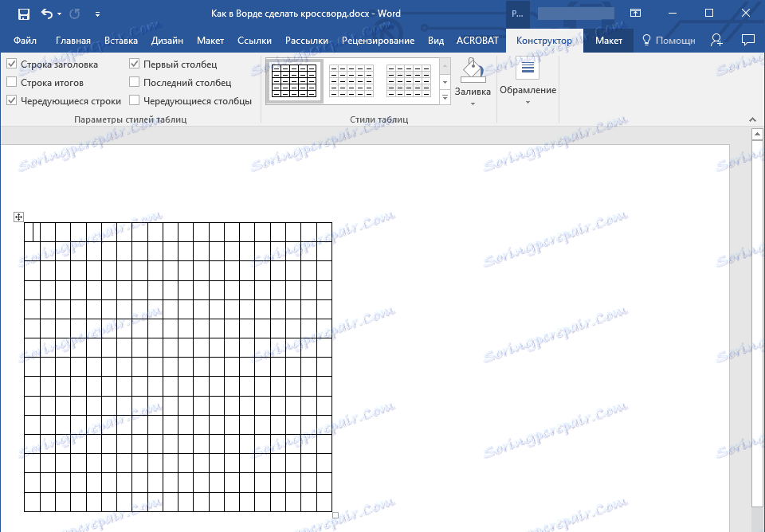Click the Share person icon
The width and height of the screenshot is (765, 532).
(716, 40)
